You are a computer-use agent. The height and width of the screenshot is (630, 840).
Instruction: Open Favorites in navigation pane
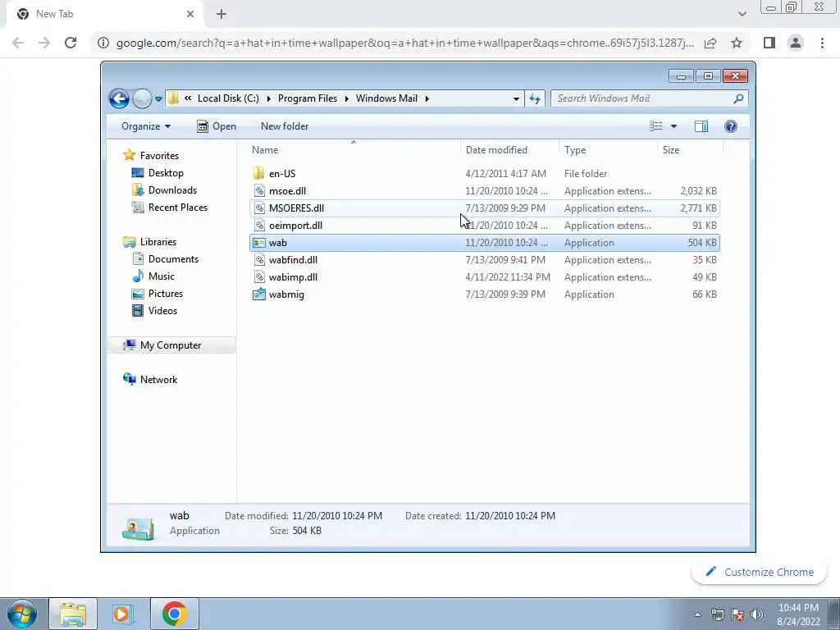click(x=159, y=155)
